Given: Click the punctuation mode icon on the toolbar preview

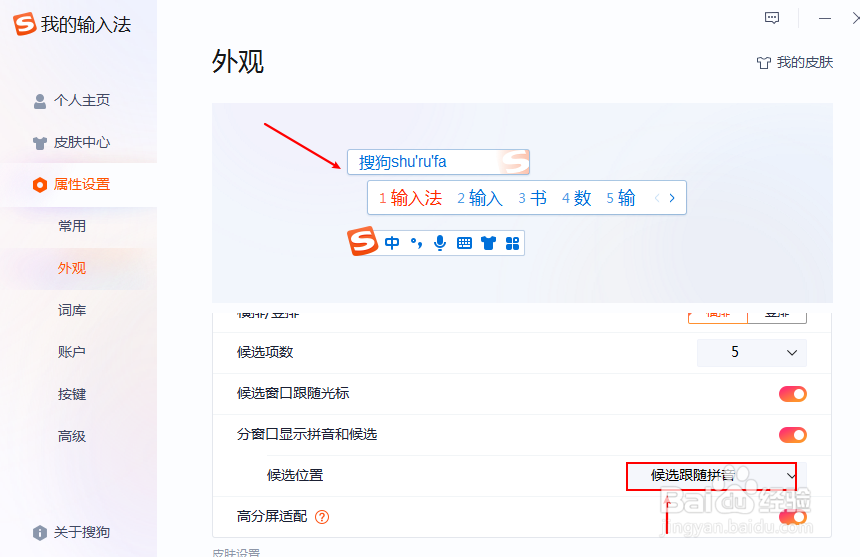Looking at the screenshot, I should [416, 243].
